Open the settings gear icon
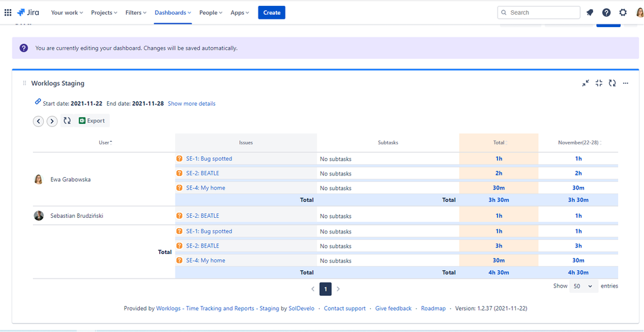The image size is (644, 332). [623, 12]
